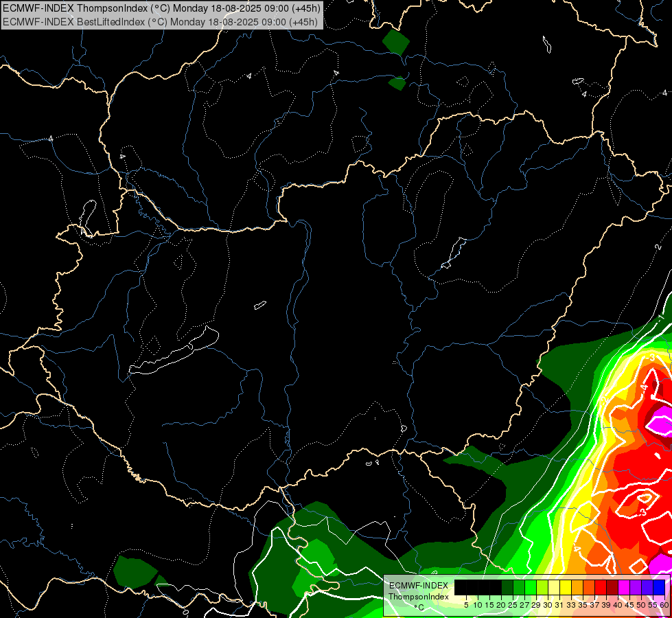This screenshot has width=672, height=618.
Task: Click legend scale value 31
Action: (x=559, y=605)
